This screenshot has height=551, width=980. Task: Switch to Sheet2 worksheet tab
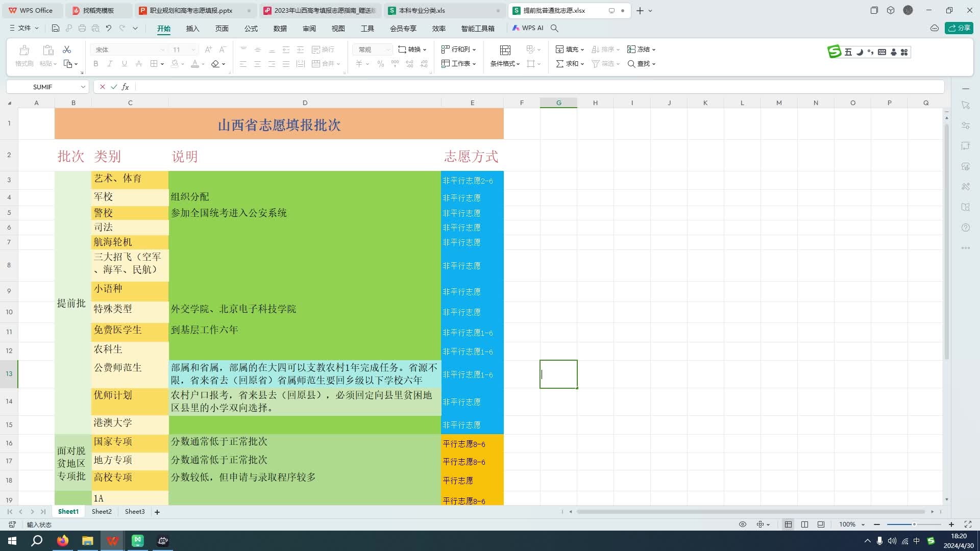pyautogui.click(x=102, y=511)
